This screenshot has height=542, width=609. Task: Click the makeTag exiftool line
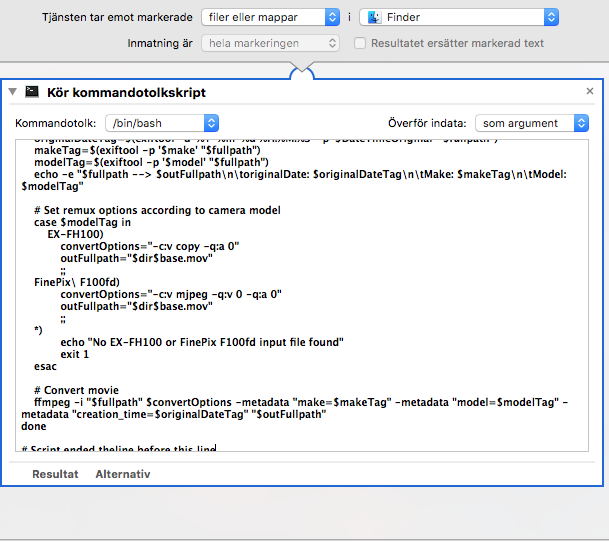[147, 150]
